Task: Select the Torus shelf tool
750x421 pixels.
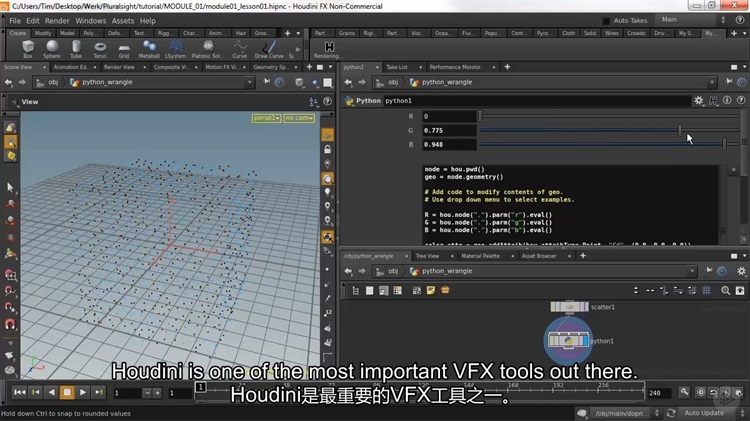Action: click(100, 49)
